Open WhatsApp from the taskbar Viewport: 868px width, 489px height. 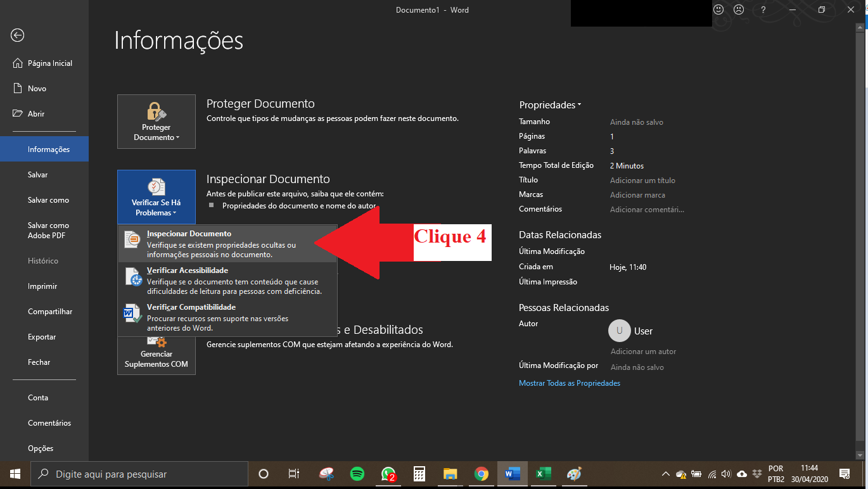click(388, 474)
